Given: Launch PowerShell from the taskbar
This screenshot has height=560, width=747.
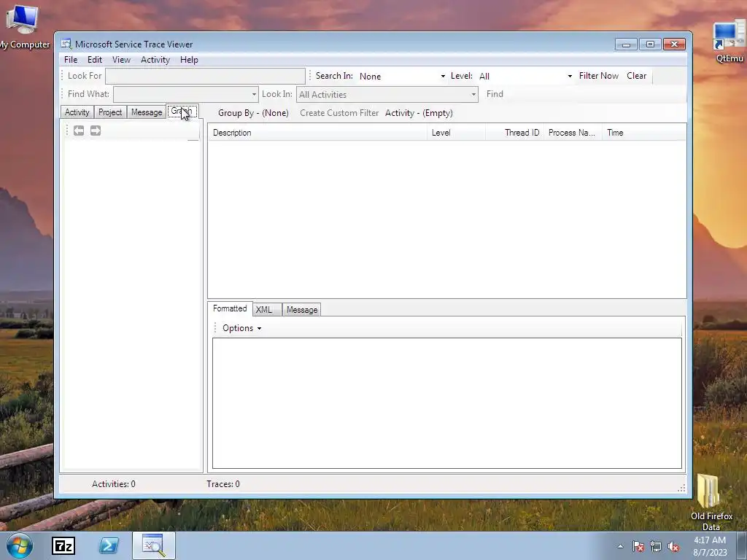Looking at the screenshot, I should (109, 545).
